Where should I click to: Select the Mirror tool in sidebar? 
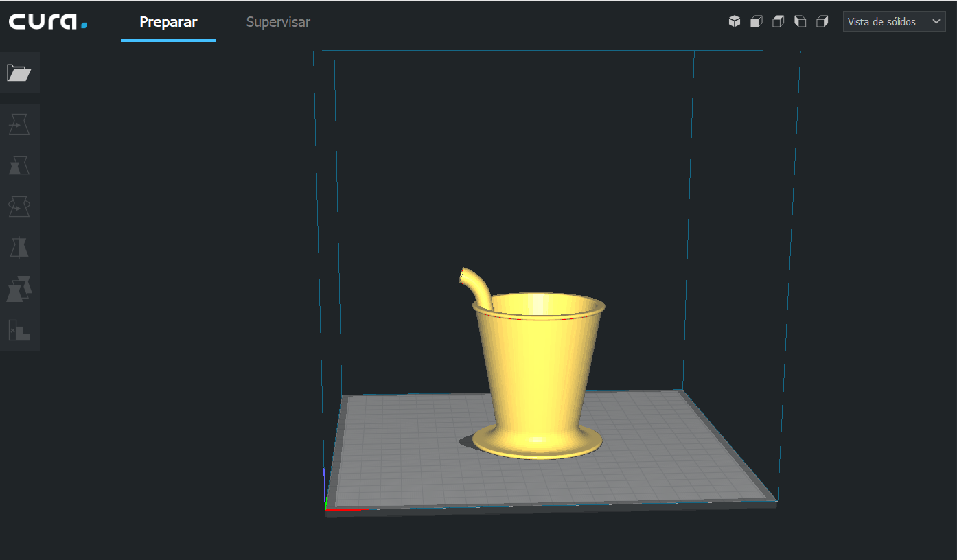(19, 248)
